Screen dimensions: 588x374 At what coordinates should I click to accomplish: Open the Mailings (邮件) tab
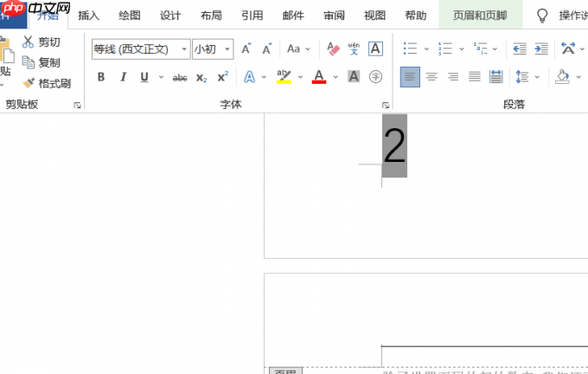293,16
